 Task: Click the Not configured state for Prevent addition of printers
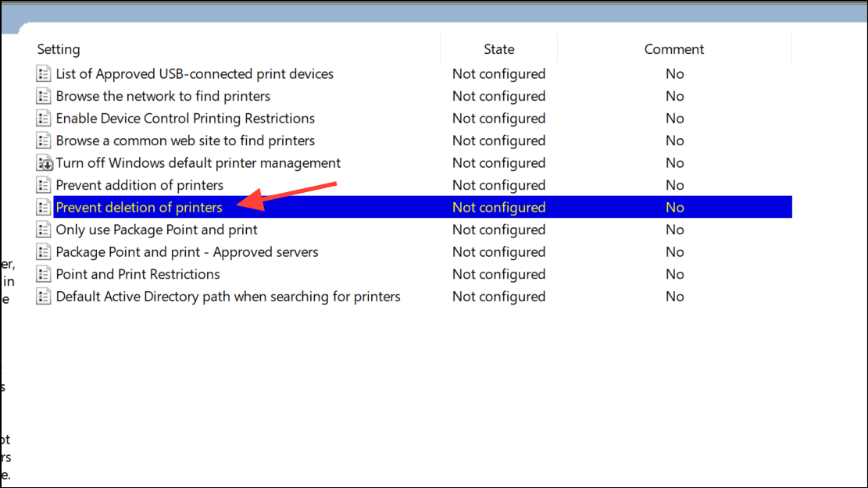[x=498, y=186]
